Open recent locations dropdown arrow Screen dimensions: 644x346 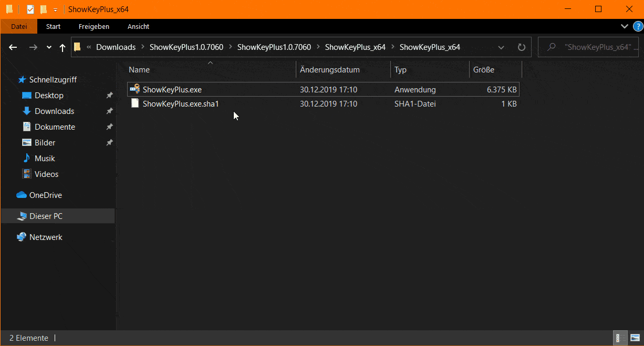point(49,47)
